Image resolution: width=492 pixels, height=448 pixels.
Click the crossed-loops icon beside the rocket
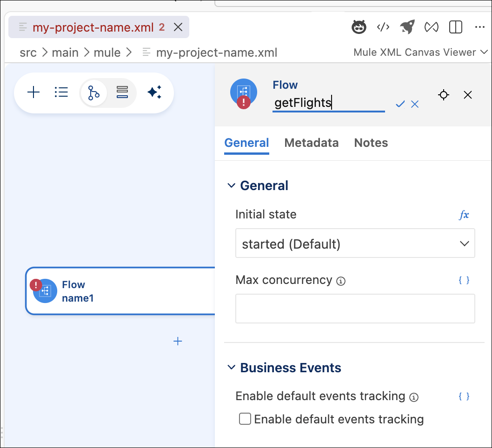tap(432, 27)
